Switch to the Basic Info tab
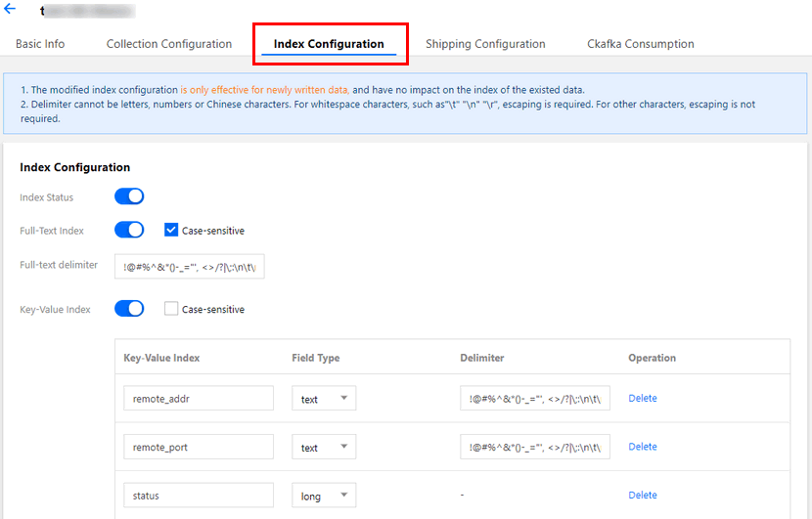The image size is (812, 519). point(40,44)
